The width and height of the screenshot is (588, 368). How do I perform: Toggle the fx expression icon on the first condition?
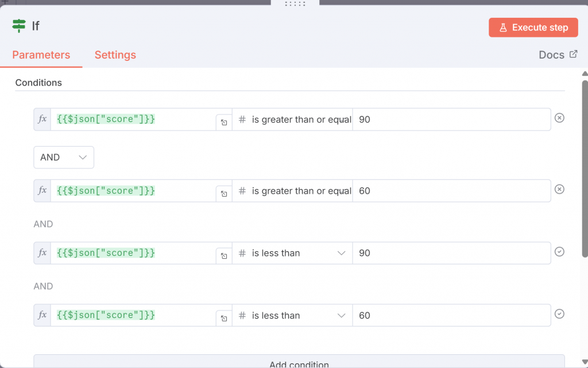tap(42, 120)
